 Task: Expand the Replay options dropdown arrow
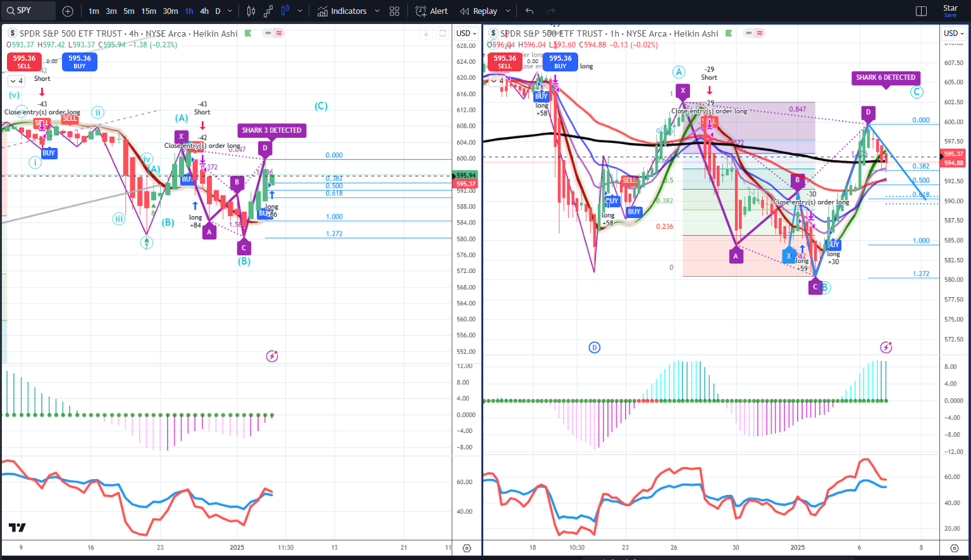pos(508,11)
